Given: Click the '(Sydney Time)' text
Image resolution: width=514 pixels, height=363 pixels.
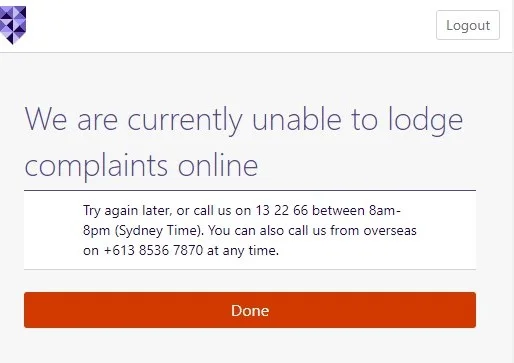Looking at the screenshot, I should click(x=159, y=231).
